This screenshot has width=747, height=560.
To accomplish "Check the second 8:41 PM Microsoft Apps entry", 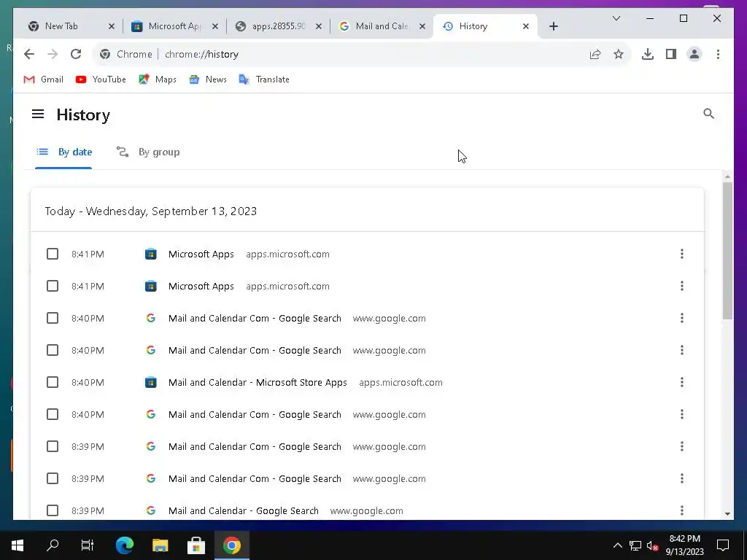I will pyautogui.click(x=53, y=286).
